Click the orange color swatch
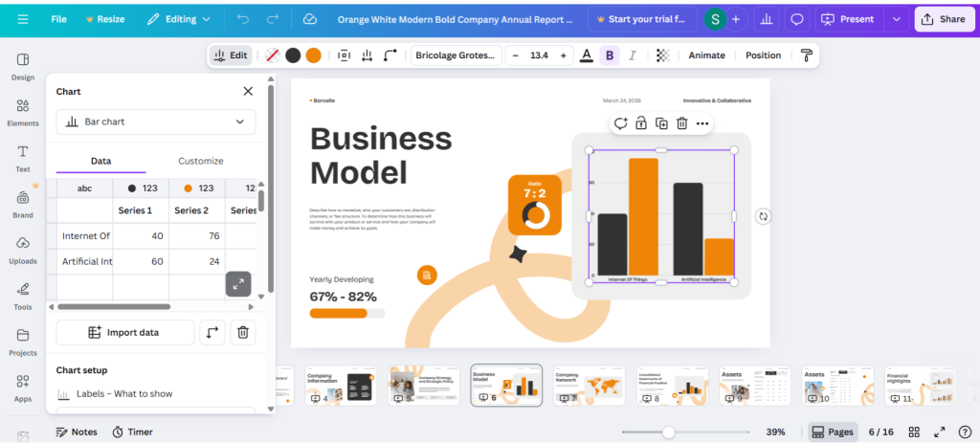980x443 pixels. pos(313,55)
